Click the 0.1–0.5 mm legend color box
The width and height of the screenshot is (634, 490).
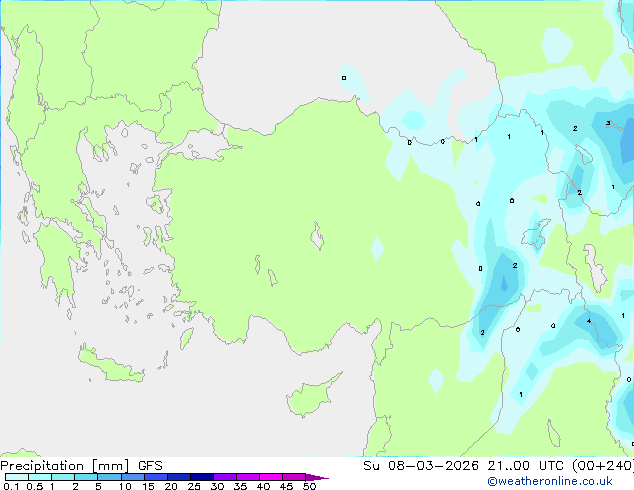17,477
